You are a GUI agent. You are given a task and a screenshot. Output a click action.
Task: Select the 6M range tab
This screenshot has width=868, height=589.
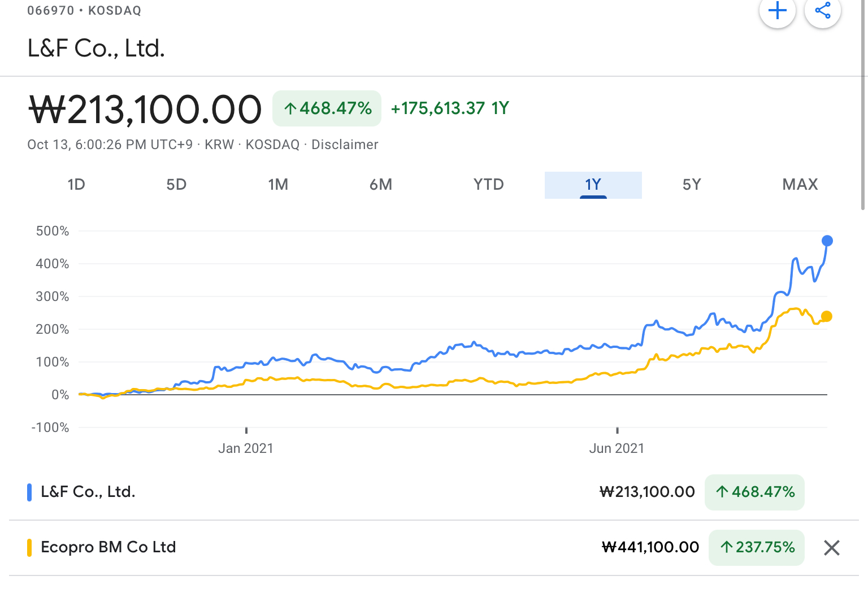click(x=381, y=185)
